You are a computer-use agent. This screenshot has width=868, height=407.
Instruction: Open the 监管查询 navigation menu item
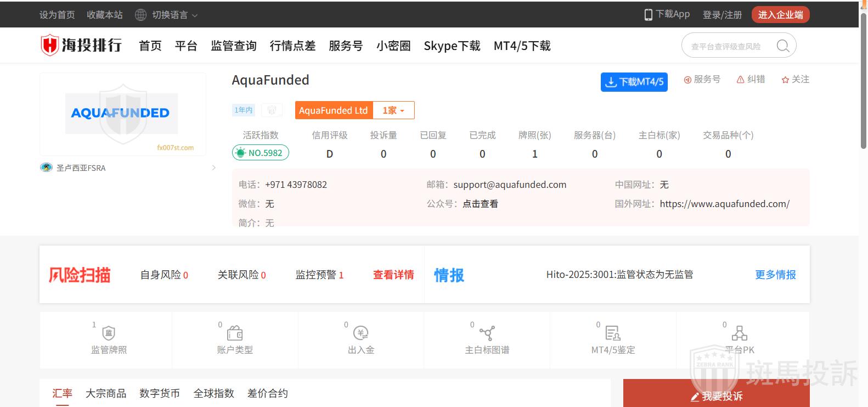click(233, 46)
